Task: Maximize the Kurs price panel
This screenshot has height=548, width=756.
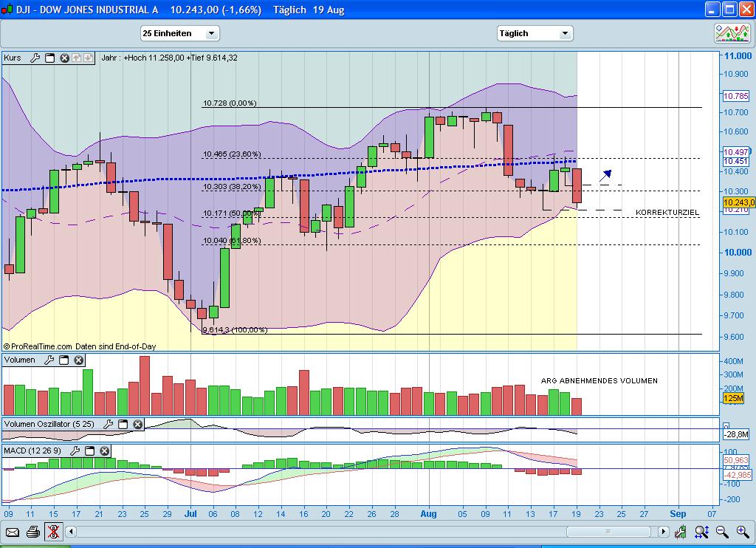Action: click(x=49, y=58)
